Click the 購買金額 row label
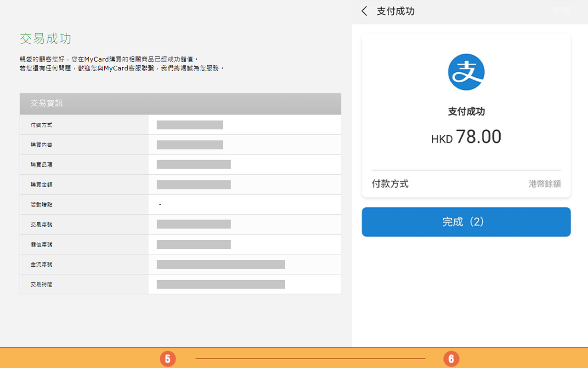 pyautogui.click(x=41, y=184)
